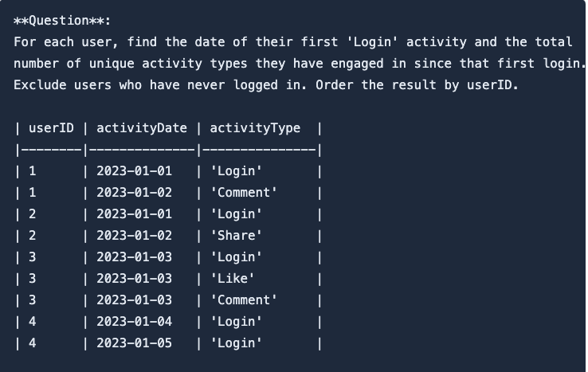Click 'Login' in the 2023-01-04 row
The image size is (588, 372).
pos(236,322)
